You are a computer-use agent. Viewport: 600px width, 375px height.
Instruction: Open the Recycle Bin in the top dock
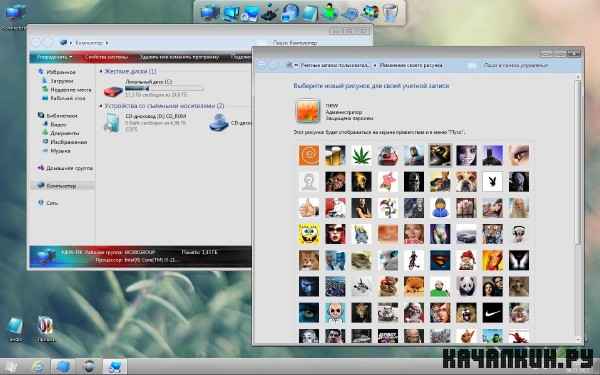[390, 13]
